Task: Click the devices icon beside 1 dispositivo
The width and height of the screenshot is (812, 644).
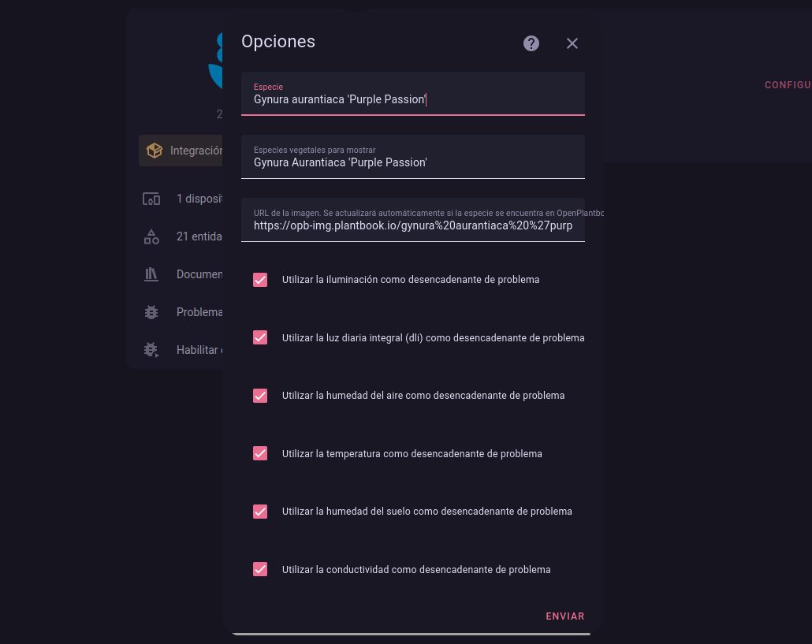Action: (x=151, y=199)
